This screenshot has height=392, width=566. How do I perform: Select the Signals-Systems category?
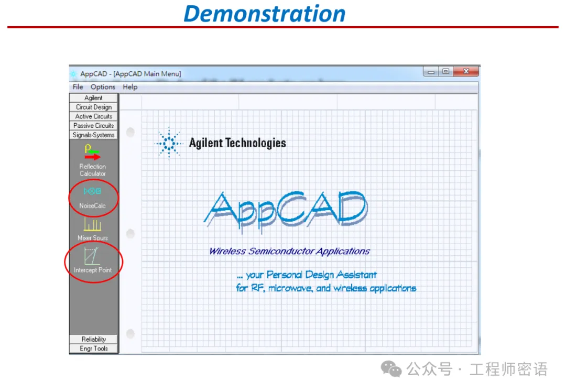tap(93, 135)
